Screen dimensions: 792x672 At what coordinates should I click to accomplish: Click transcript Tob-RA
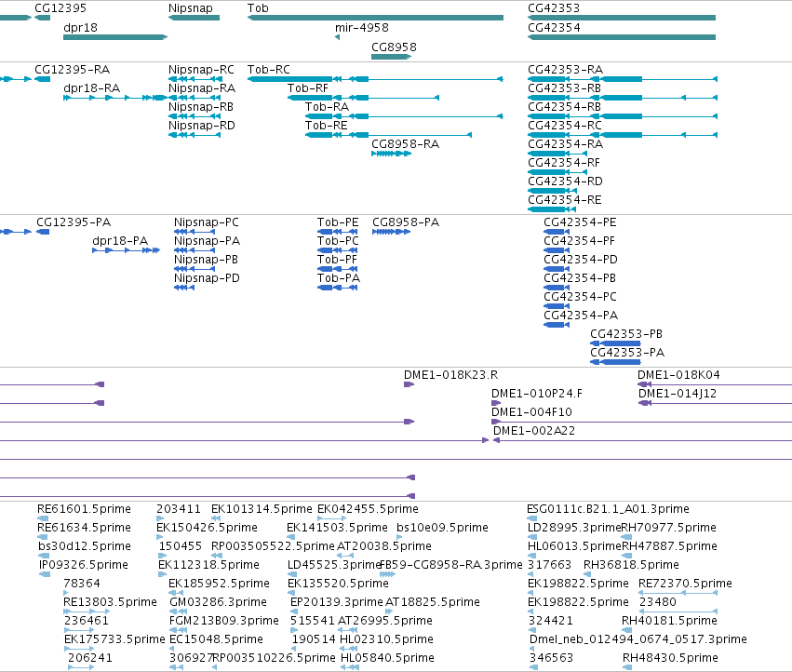404,116
